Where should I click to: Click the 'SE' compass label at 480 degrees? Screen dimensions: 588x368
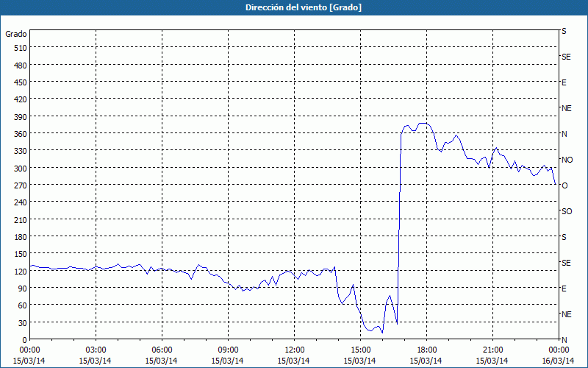point(566,57)
